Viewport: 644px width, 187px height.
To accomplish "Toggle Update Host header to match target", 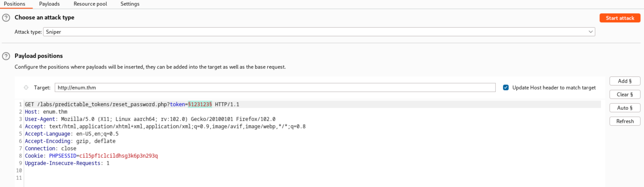I will click(505, 88).
